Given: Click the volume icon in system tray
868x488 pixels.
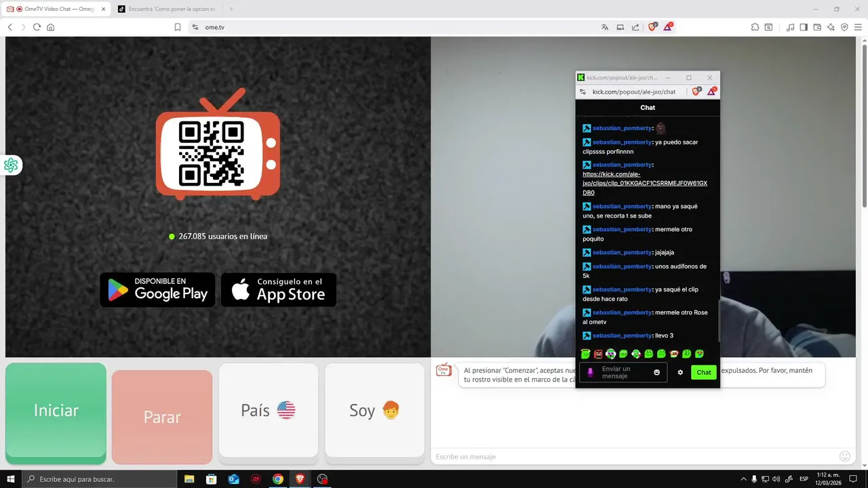Looking at the screenshot, I should [776, 479].
